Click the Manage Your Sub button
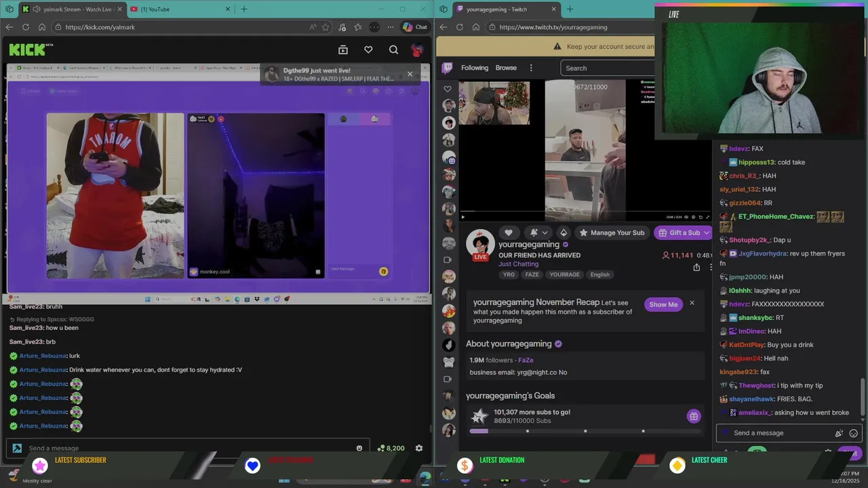 (x=611, y=232)
